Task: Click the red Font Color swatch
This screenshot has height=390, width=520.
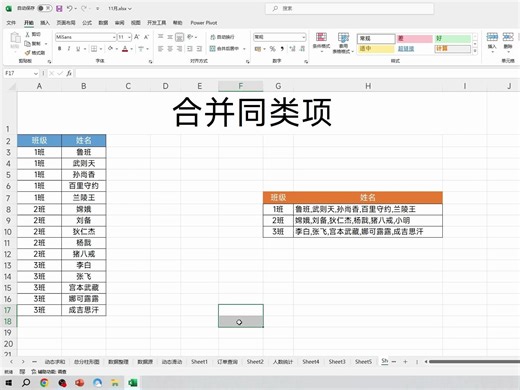Action: [125, 49]
